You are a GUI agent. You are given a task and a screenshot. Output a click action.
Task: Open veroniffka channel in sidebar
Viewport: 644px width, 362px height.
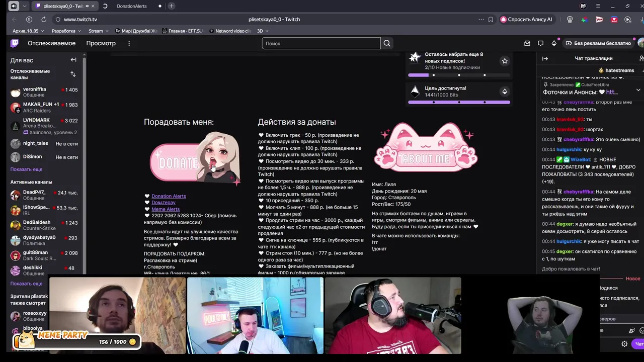tap(44, 92)
